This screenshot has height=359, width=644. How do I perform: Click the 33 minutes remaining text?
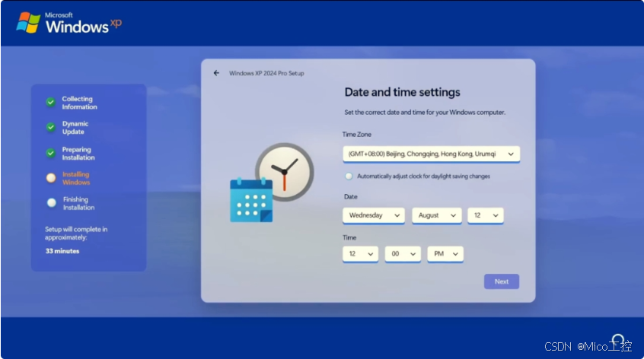tap(62, 251)
